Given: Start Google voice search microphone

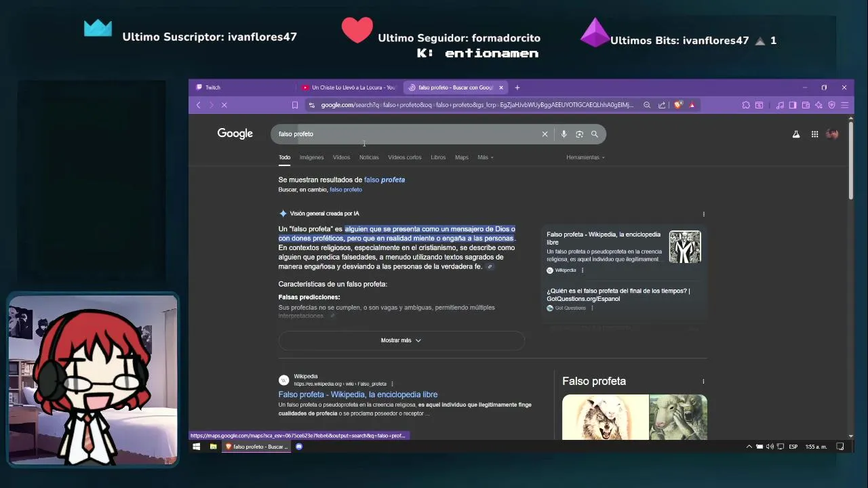Looking at the screenshot, I should pyautogui.click(x=564, y=134).
